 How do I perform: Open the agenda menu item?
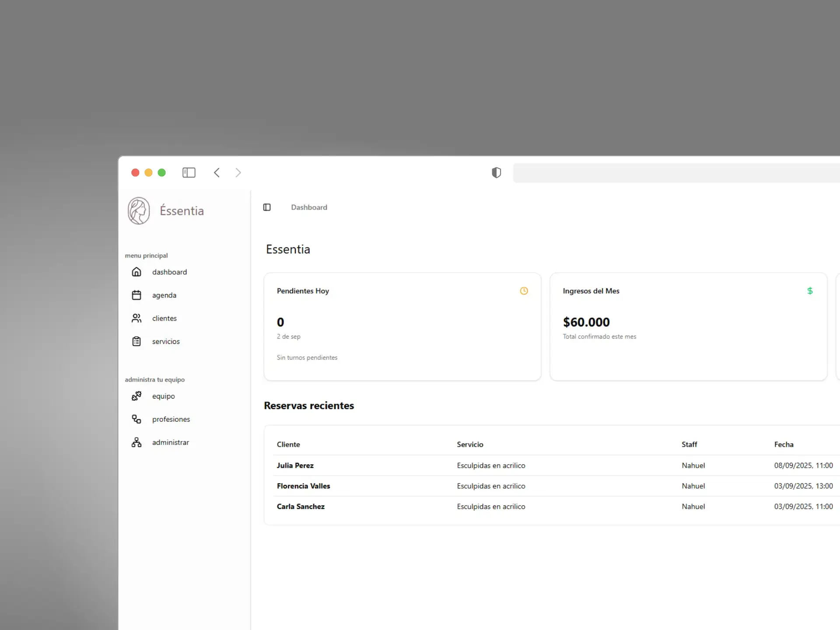tap(164, 295)
